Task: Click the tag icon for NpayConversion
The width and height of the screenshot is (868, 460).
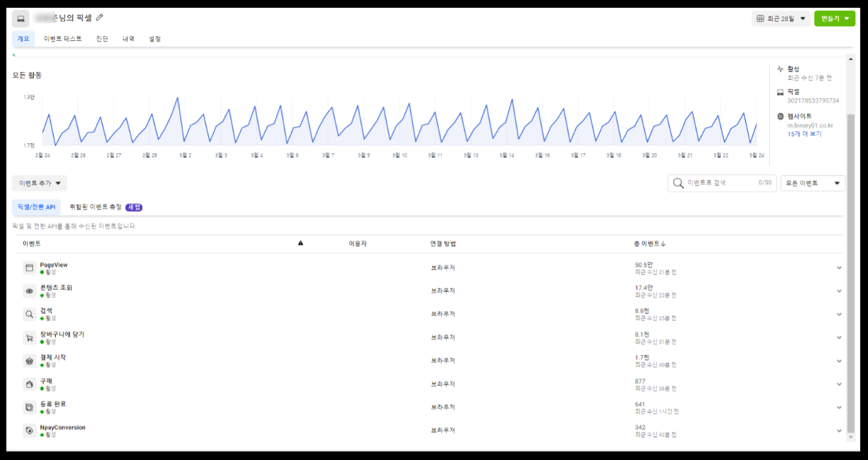Action: click(x=30, y=430)
